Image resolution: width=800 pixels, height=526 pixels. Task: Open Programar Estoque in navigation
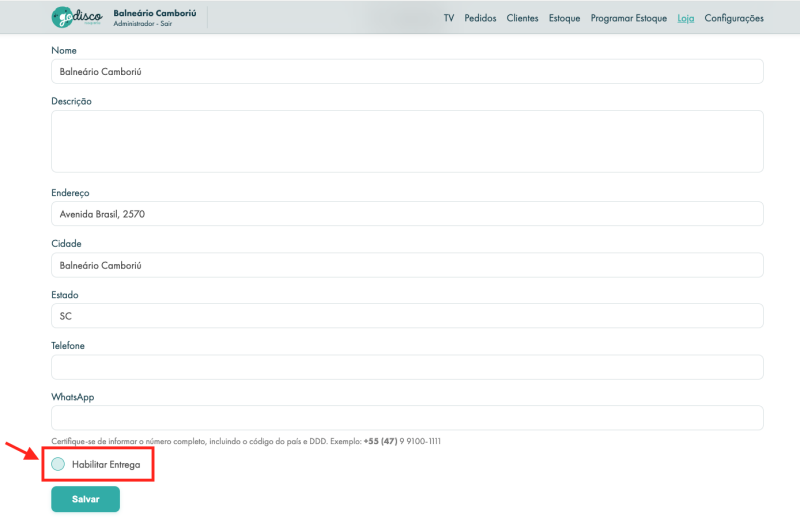628,18
